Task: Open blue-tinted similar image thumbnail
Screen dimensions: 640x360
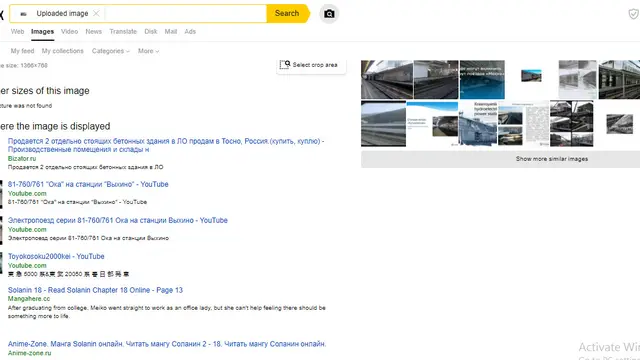Action: [x=482, y=80]
